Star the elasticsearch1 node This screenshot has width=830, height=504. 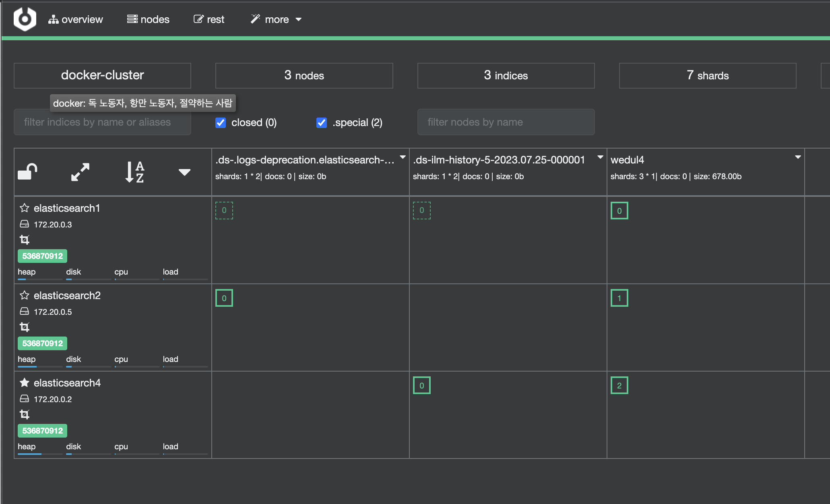click(25, 208)
